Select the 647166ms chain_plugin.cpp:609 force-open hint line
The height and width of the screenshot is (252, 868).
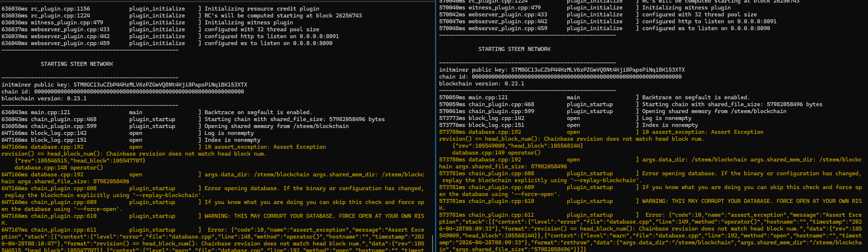(213, 205)
